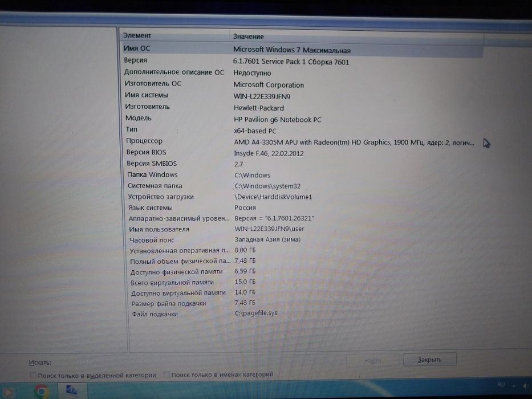Click value 'Microsoft Windows 7 Максимальная'
532x399 pixels.
point(292,50)
